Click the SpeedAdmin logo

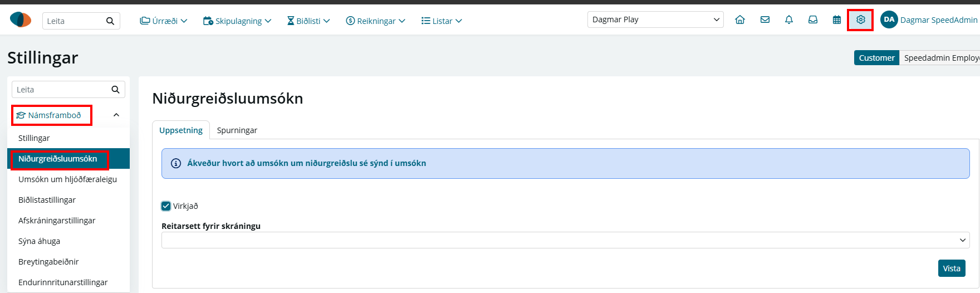pos(21,20)
